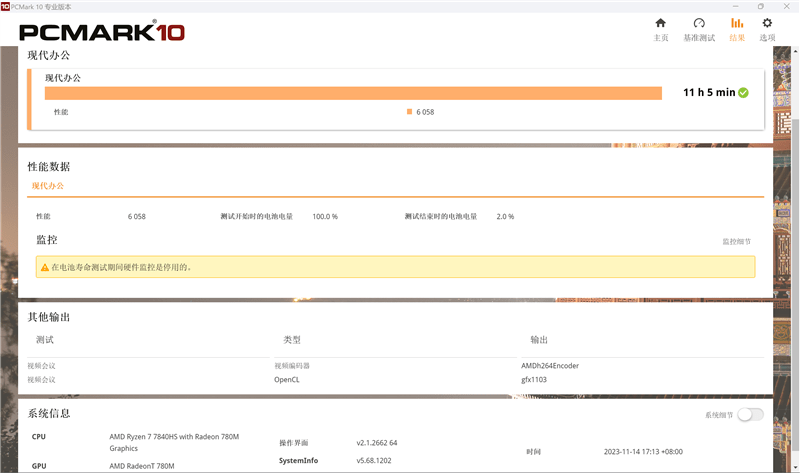This screenshot has width=800, height=473.
Task: Click the 现代办公 result card title
Action: click(x=63, y=77)
